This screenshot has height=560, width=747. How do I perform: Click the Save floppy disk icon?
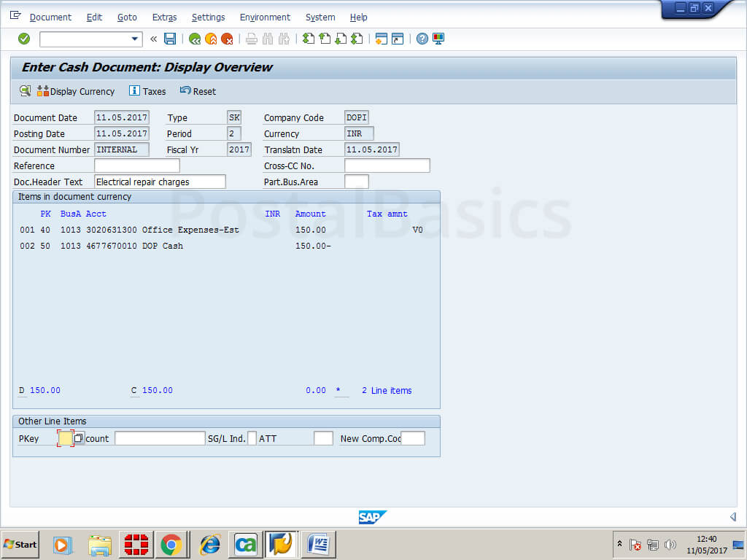pyautogui.click(x=170, y=39)
